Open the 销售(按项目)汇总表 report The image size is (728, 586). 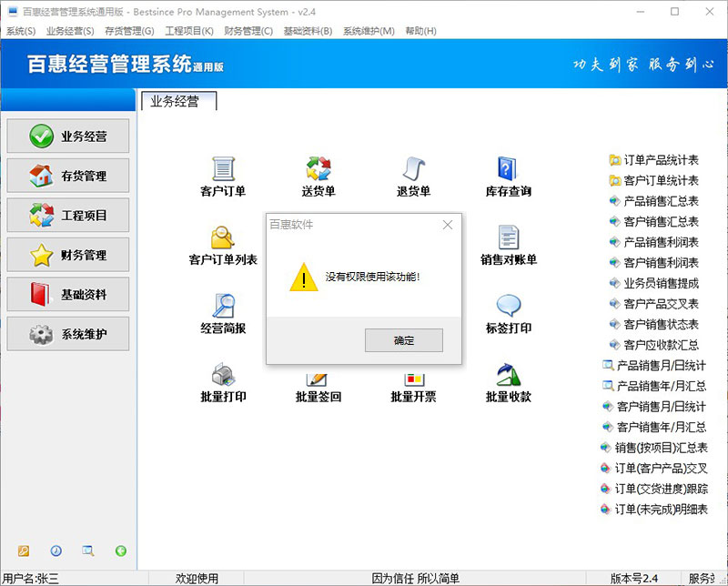(x=653, y=448)
